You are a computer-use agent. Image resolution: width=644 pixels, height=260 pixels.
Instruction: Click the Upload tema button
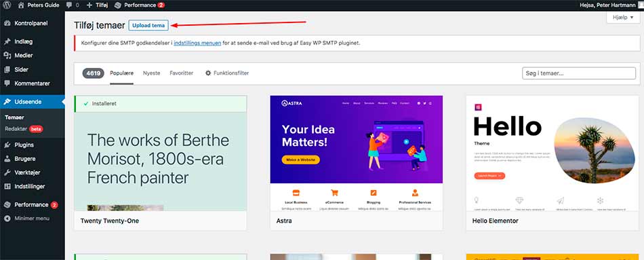point(148,26)
